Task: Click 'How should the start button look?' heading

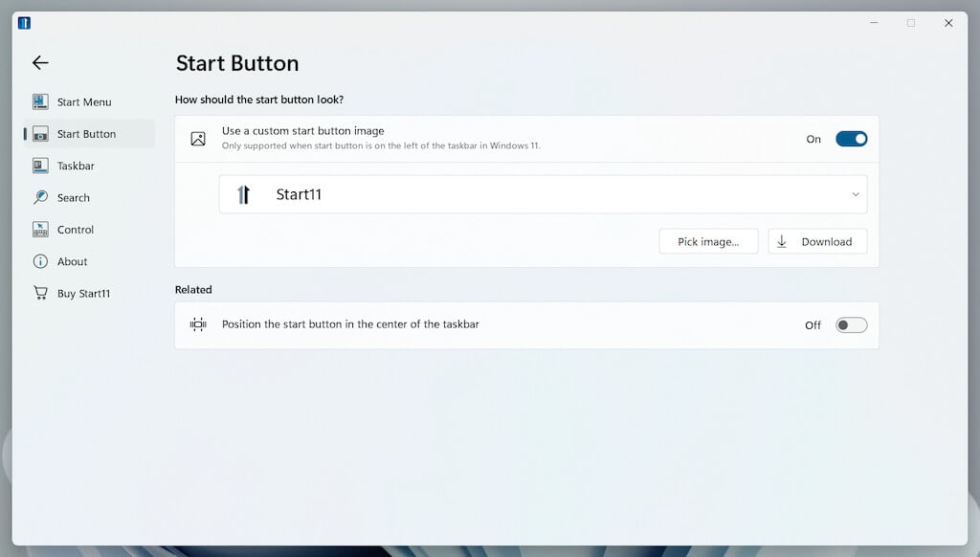Action: 259,100
